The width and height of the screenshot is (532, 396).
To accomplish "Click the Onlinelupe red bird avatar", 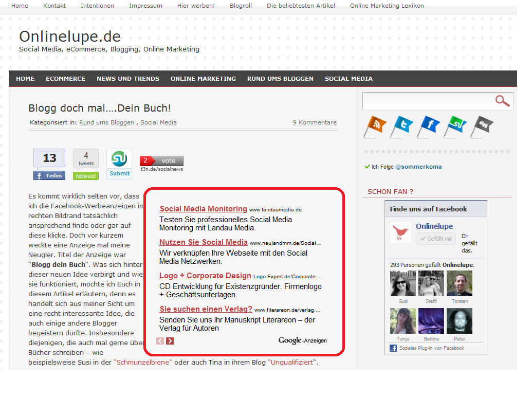I will click(400, 232).
